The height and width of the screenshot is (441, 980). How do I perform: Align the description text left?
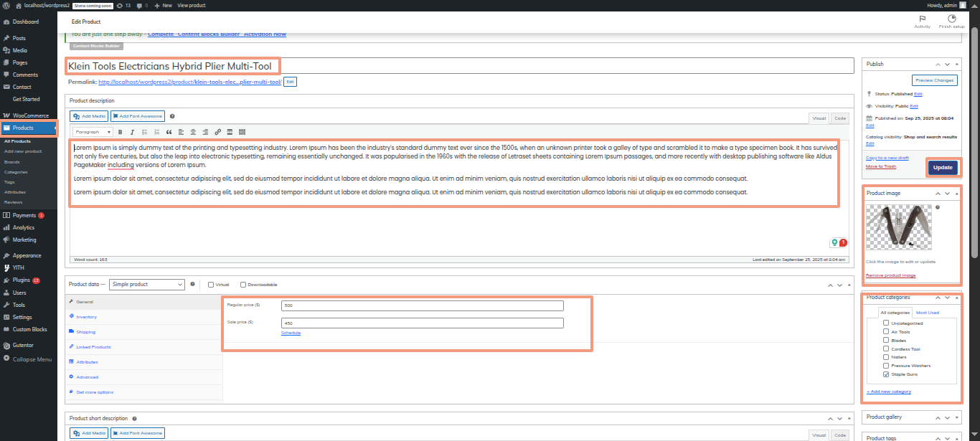pos(181,132)
